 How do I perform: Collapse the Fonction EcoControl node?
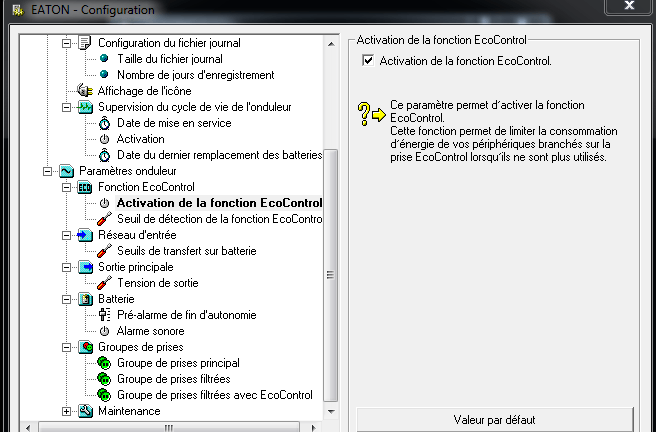(67, 187)
